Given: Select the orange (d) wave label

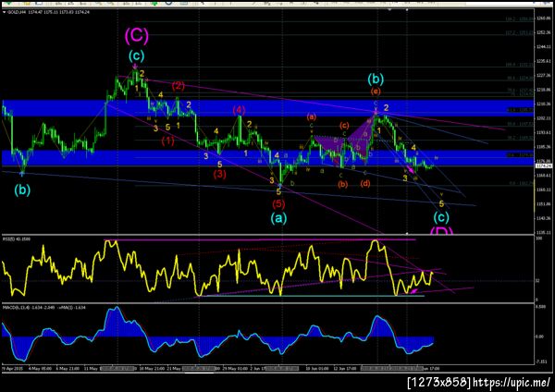Looking at the screenshot, I should pos(365,184).
